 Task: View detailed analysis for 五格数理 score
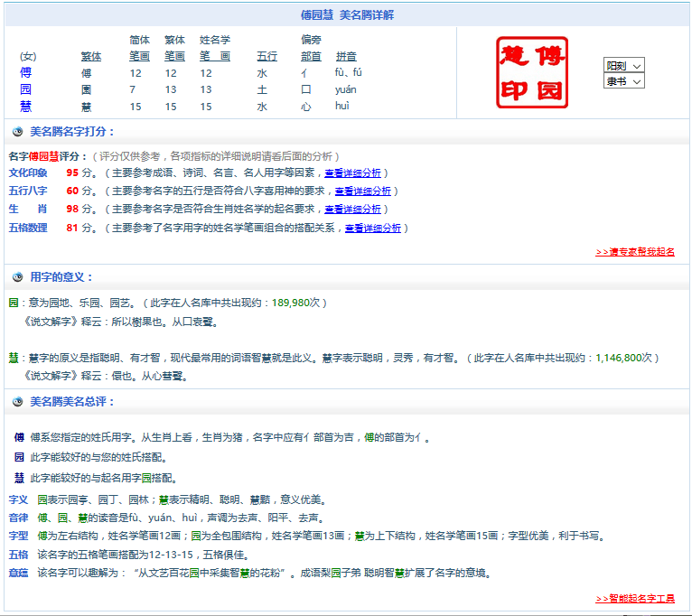(373, 229)
